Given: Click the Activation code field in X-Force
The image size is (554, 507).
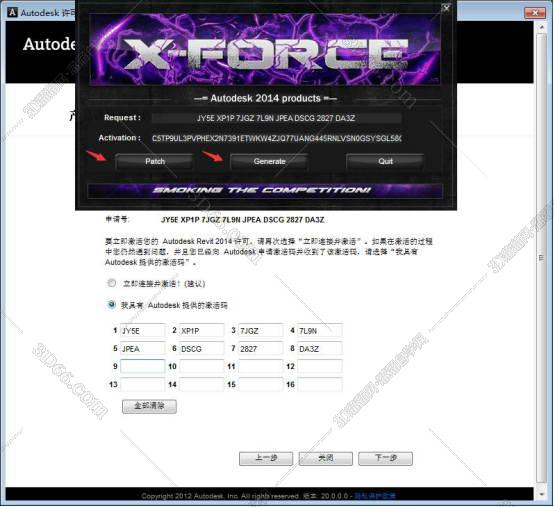Looking at the screenshot, I should [x=276, y=138].
